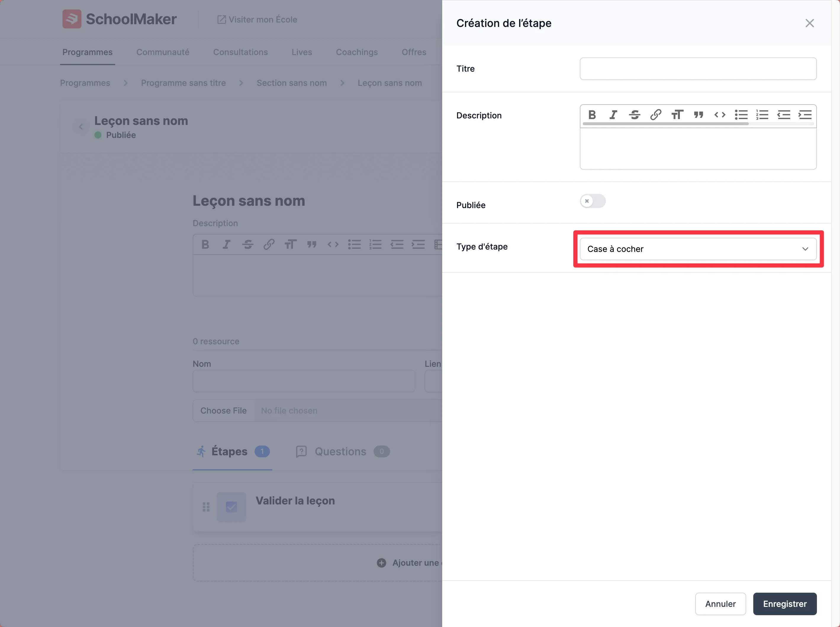840x627 pixels.
Task: Toggle italic in step description toolbar
Action: coord(613,115)
